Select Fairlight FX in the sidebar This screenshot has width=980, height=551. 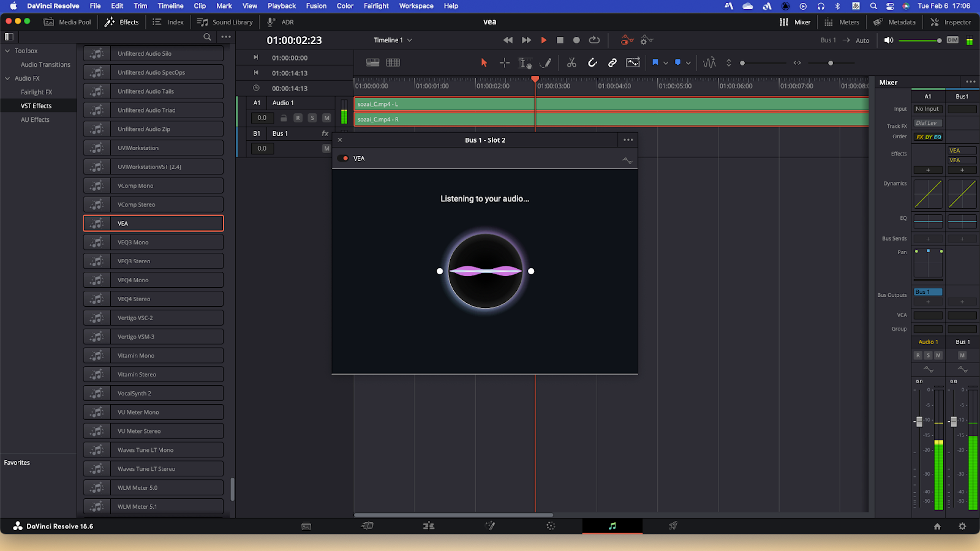[37, 92]
